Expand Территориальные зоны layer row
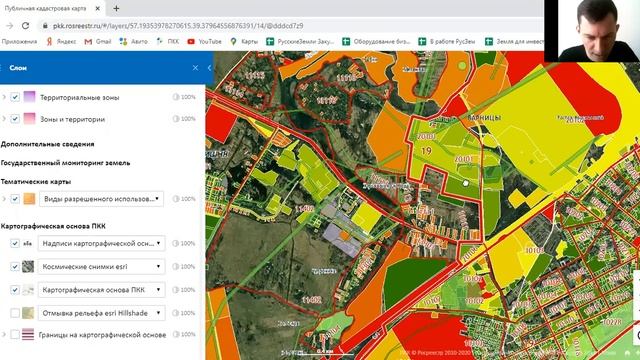Screen dimensions: 640x360 (x=4, y=97)
